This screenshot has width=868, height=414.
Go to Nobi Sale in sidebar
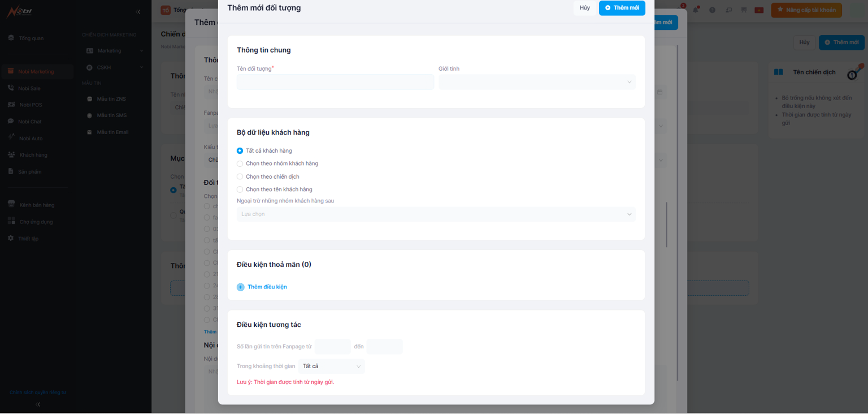pyautogui.click(x=29, y=88)
